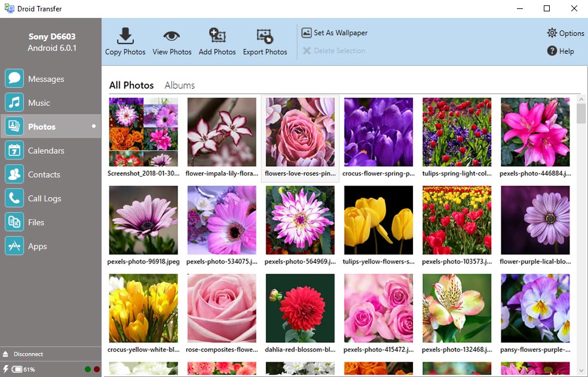Viewport: 588px width, 377px height.
Task: Open Help from the toolbar
Action: point(560,51)
